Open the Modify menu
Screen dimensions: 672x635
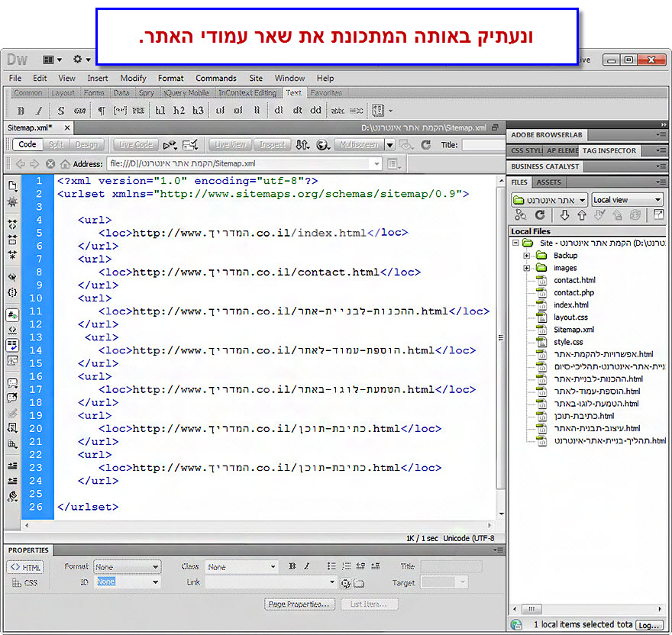pyautogui.click(x=133, y=78)
